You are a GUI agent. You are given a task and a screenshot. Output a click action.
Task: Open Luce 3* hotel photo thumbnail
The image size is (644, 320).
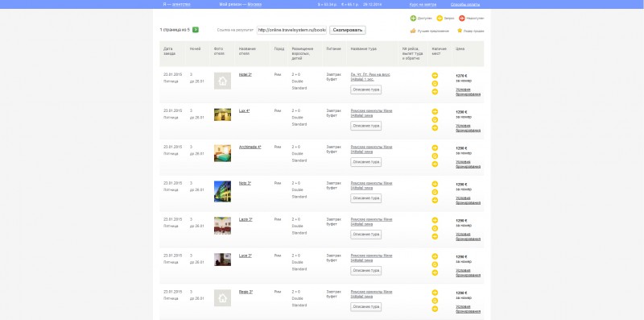(x=222, y=260)
